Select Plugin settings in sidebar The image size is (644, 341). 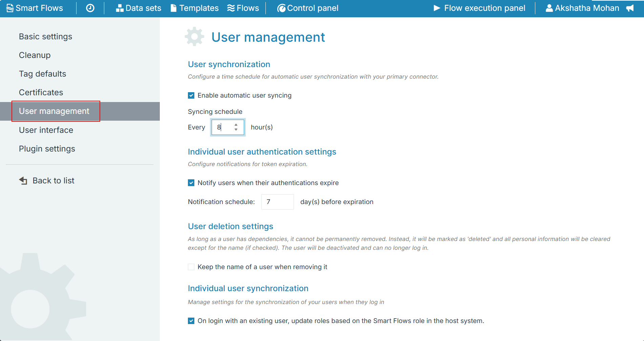point(47,149)
